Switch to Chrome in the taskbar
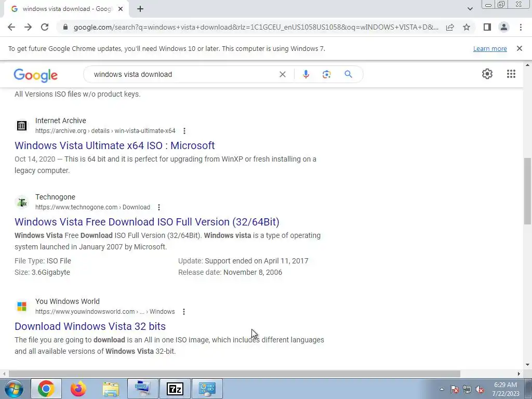Screen dimensions: 532x399 coord(46,389)
